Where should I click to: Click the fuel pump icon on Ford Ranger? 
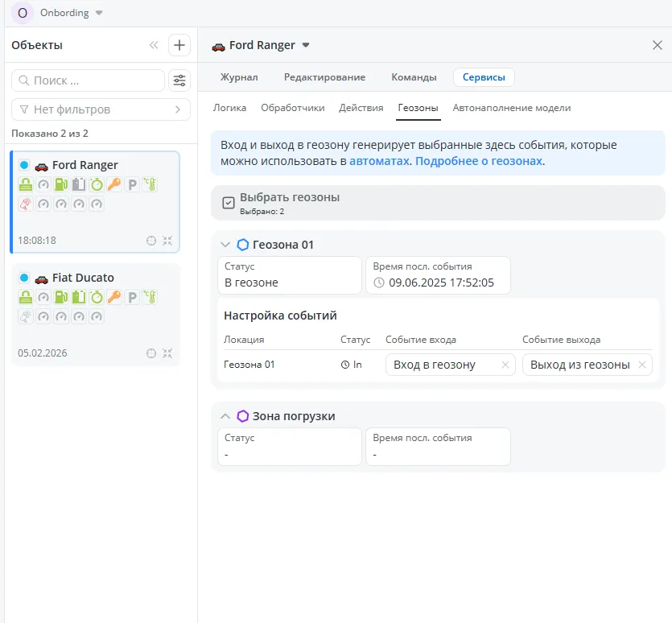click(x=60, y=184)
